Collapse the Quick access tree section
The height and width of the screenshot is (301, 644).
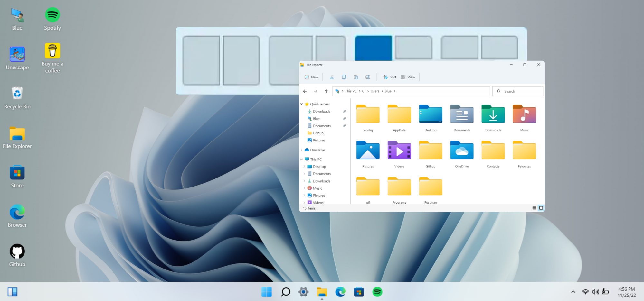[302, 104]
